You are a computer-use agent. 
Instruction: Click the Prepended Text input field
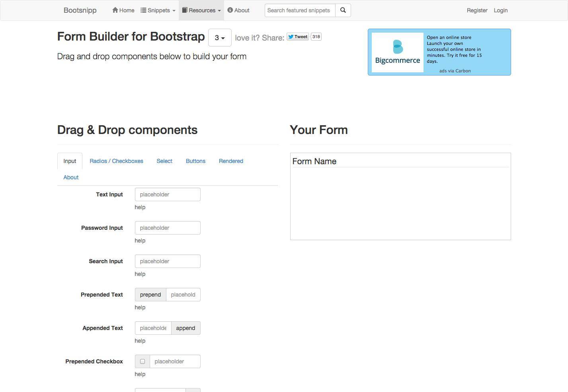click(x=183, y=295)
